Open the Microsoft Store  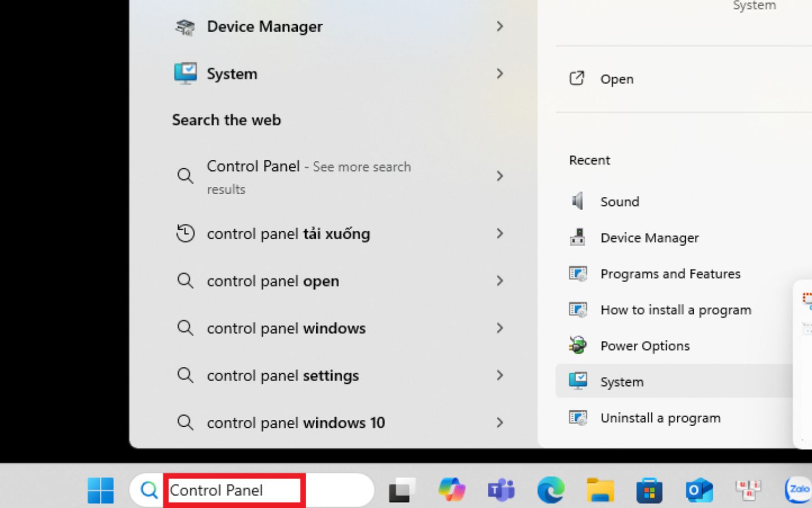[650, 490]
